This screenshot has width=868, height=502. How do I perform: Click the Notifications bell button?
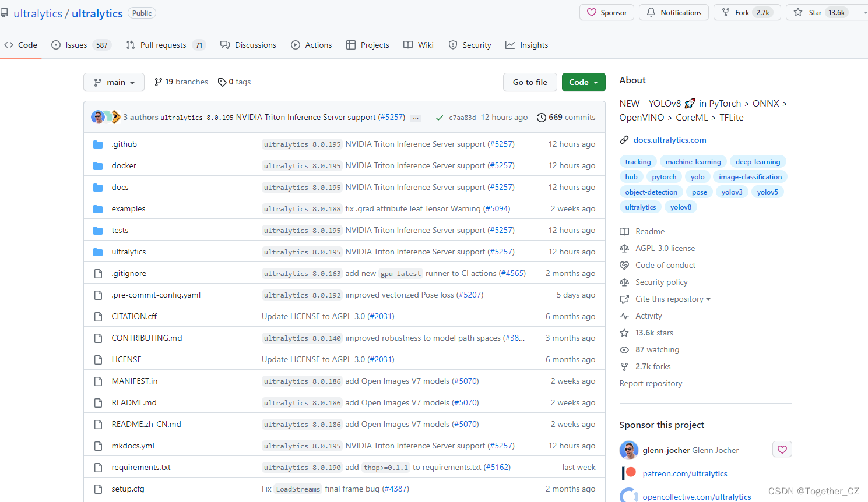(674, 12)
